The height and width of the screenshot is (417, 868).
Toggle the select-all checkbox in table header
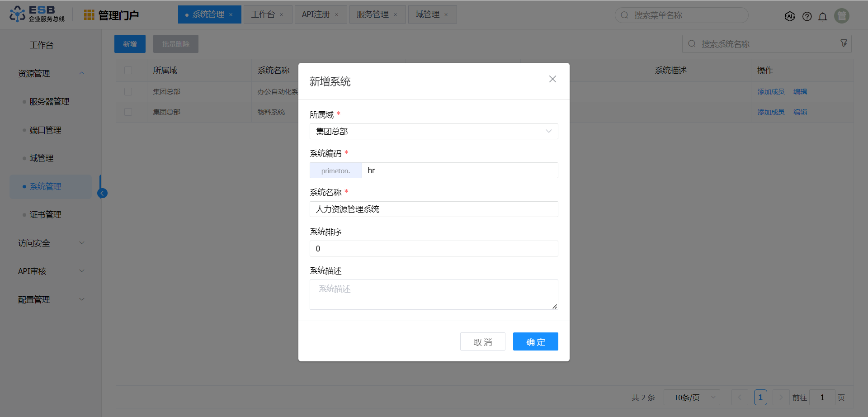coord(128,71)
